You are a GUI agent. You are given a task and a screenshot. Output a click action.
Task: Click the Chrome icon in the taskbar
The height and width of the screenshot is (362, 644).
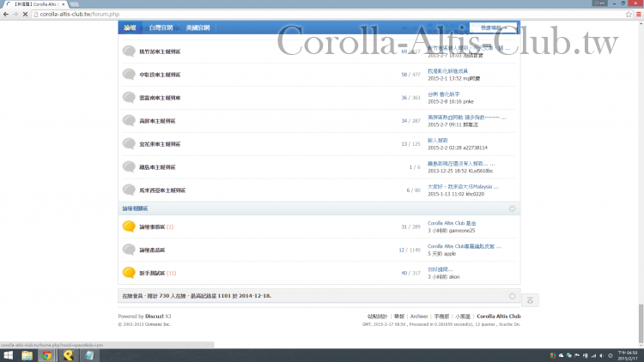click(47, 355)
